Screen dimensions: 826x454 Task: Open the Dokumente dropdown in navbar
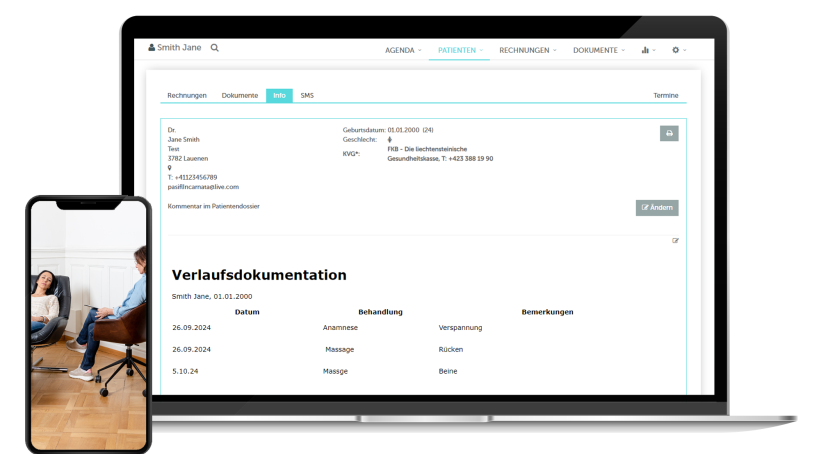[598, 50]
